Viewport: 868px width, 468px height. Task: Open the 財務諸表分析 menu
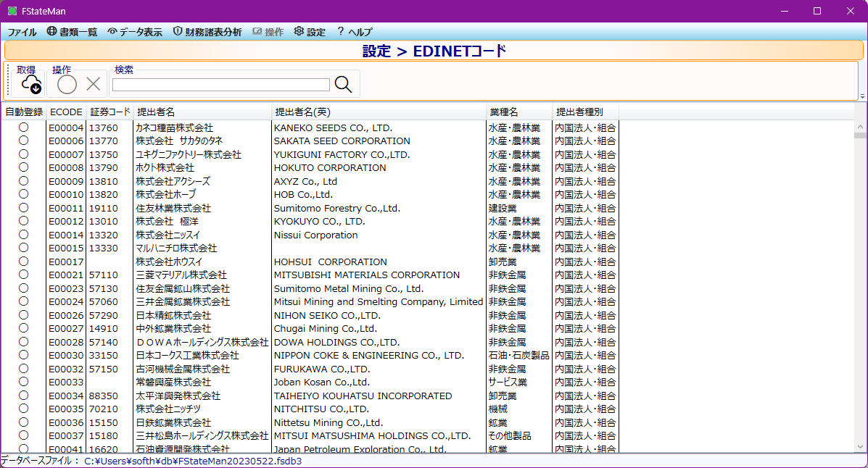207,32
